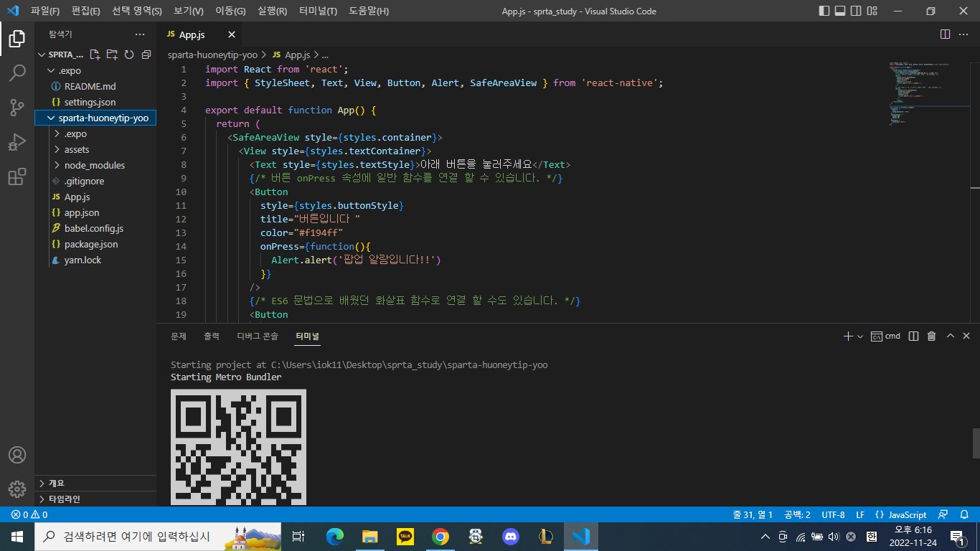
Task: Click the LF end-of-line indicator
Action: click(x=860, y=514)
